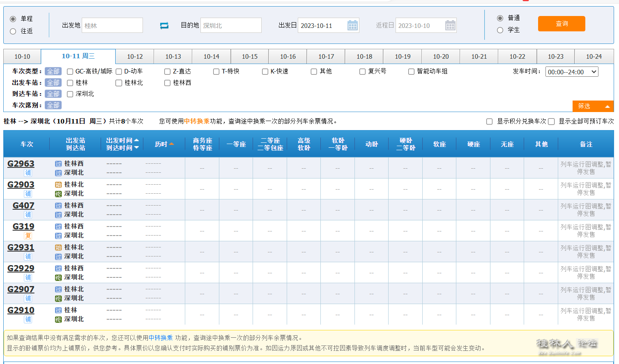
Task: Open 中转换乘 link in bottom notice
Action: click(161, 338)
